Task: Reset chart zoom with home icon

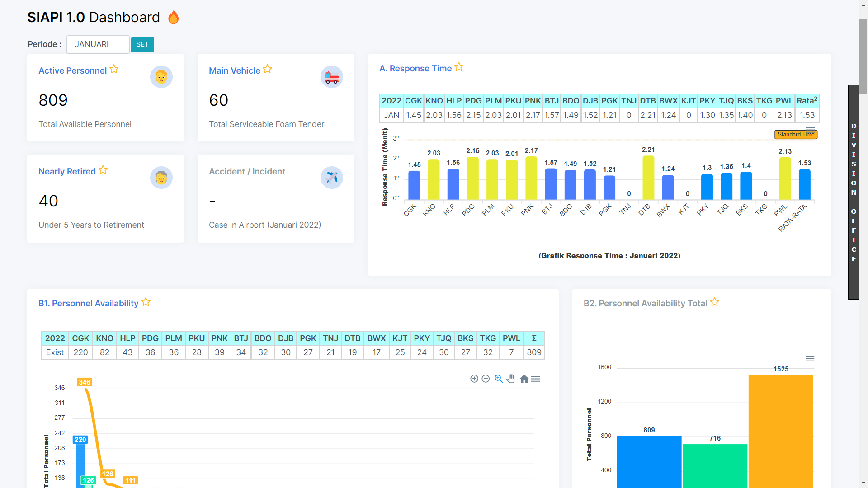Action: point(524,379)
